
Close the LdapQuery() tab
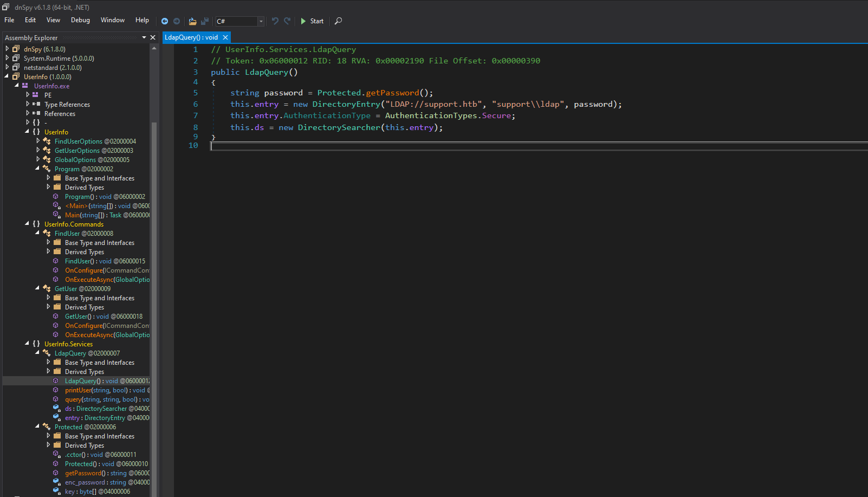tap(225, 37)
